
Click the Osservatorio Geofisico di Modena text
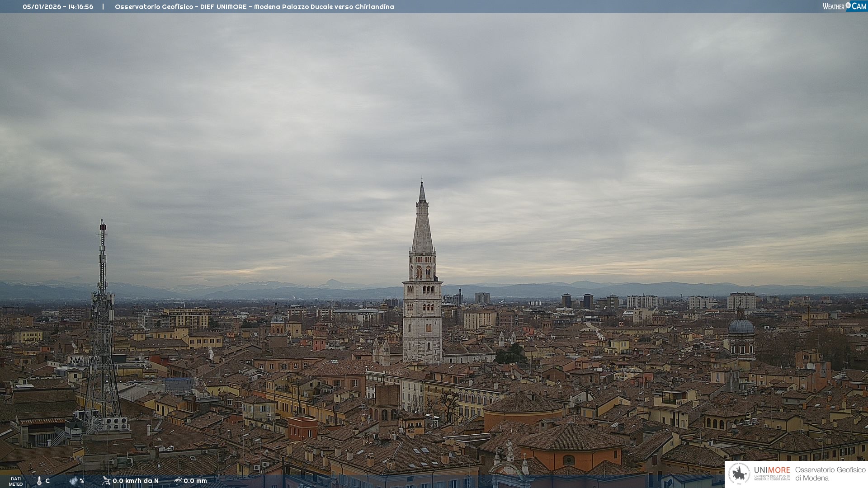(830, 474)
